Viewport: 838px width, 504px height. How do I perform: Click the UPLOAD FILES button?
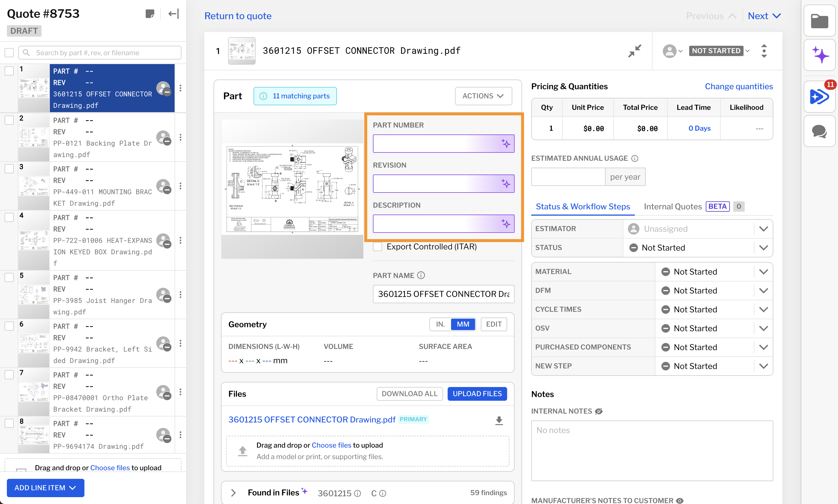point(477,394)
